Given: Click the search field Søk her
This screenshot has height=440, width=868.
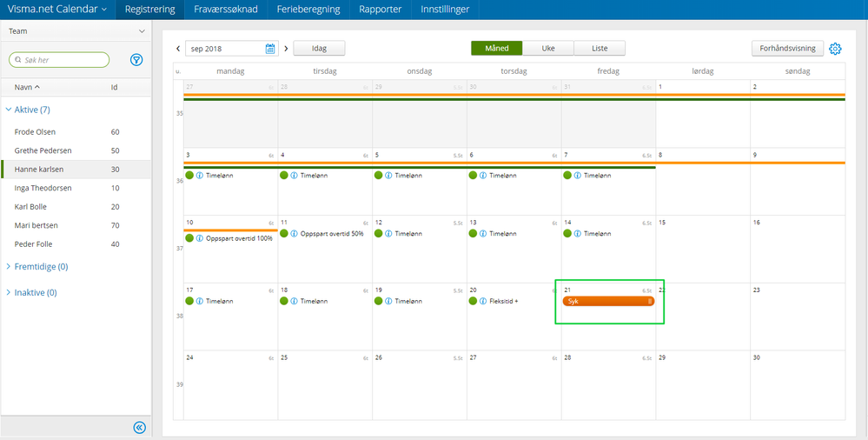Looking at the screenshot, I should point(59,60).
